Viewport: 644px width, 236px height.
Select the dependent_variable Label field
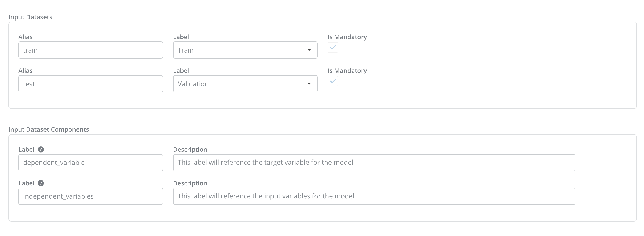tap(90, 163)
